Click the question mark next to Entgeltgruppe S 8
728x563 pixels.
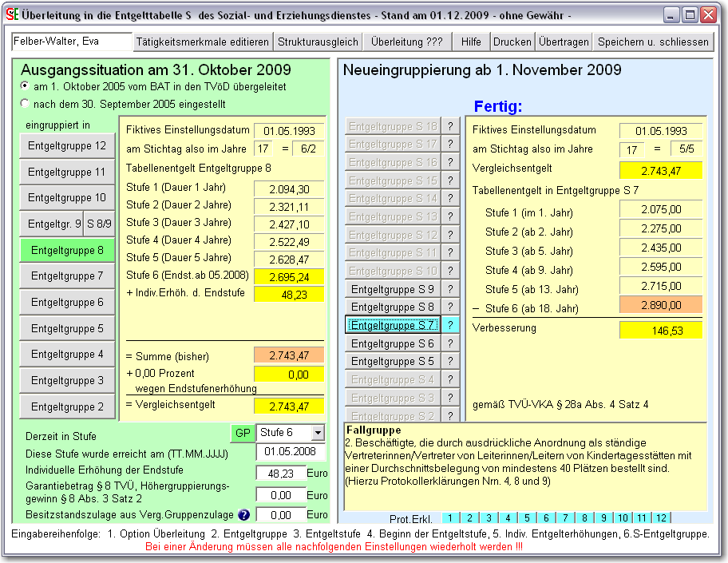[450, 307]
